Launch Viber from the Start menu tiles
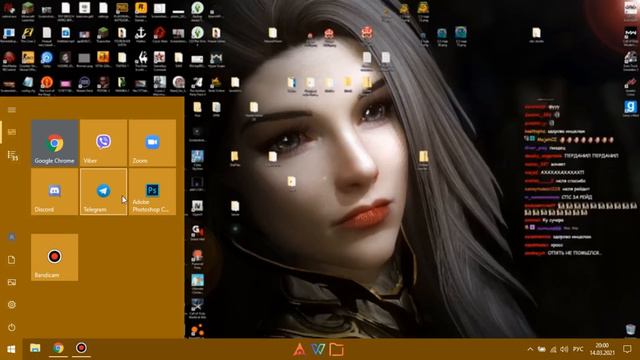 [103, 143]
